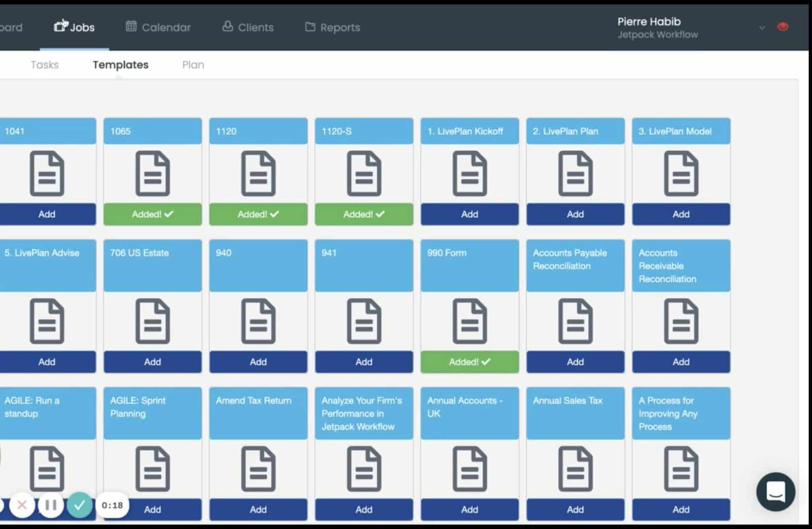Add Analyze Your Firm's Performance template

pos(364,509)
